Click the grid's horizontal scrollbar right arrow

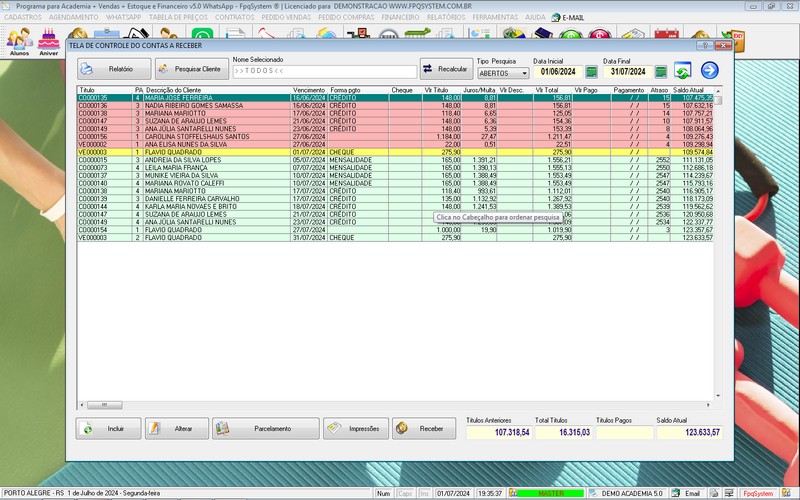pos(708,405)
